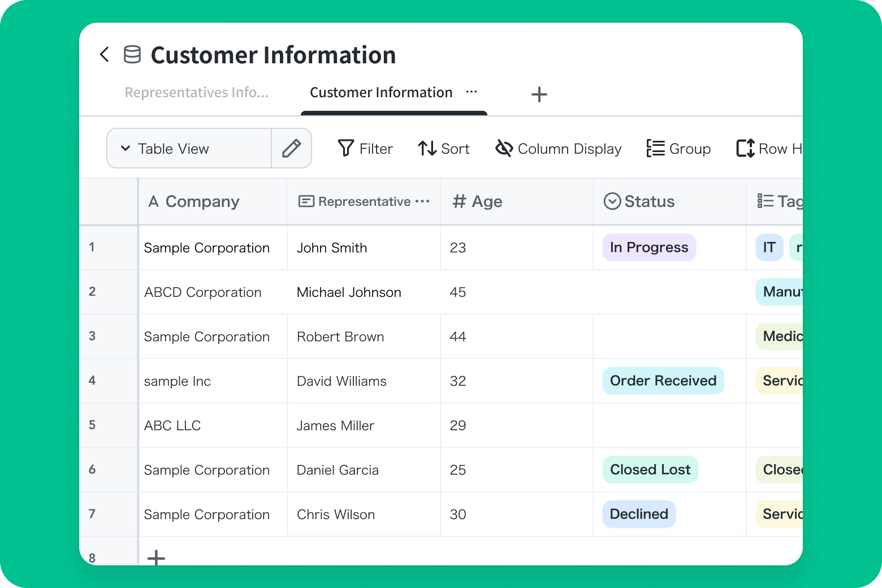The image size is (882, 588).
Task: Click the In Progress status badge
Action: tap(648, 248)
